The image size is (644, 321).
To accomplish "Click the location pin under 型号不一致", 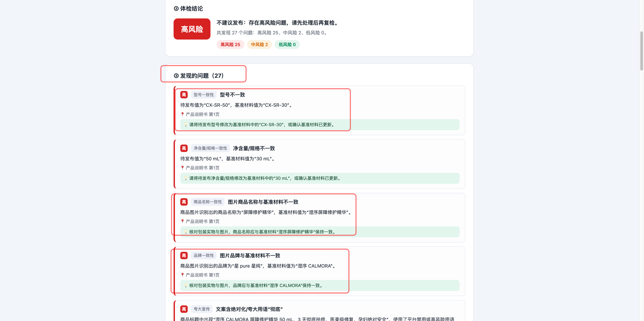I will (182, 114).
